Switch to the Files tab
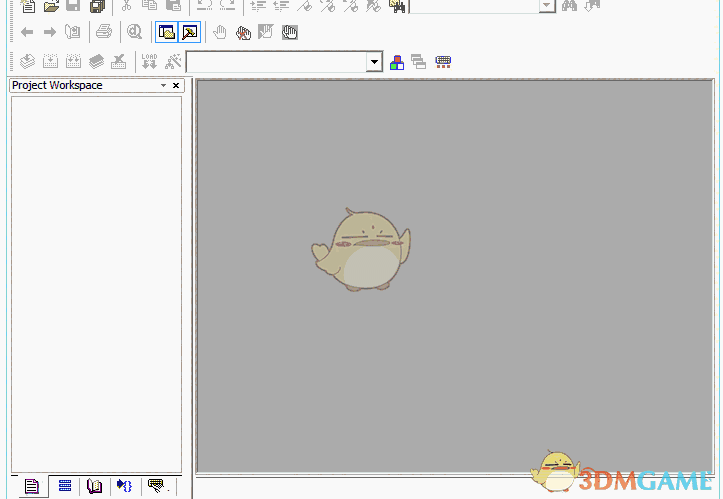This screenshot has height=499, width=723. point(31,487)
